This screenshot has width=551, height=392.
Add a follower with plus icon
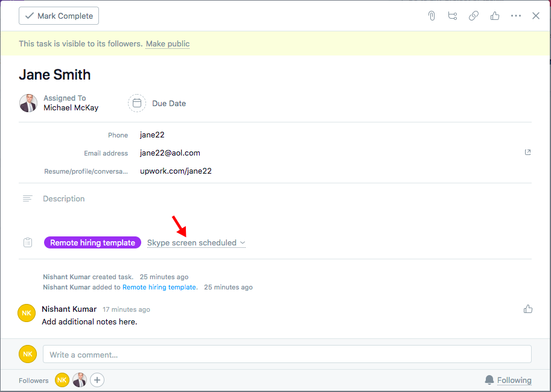(97, 380)
